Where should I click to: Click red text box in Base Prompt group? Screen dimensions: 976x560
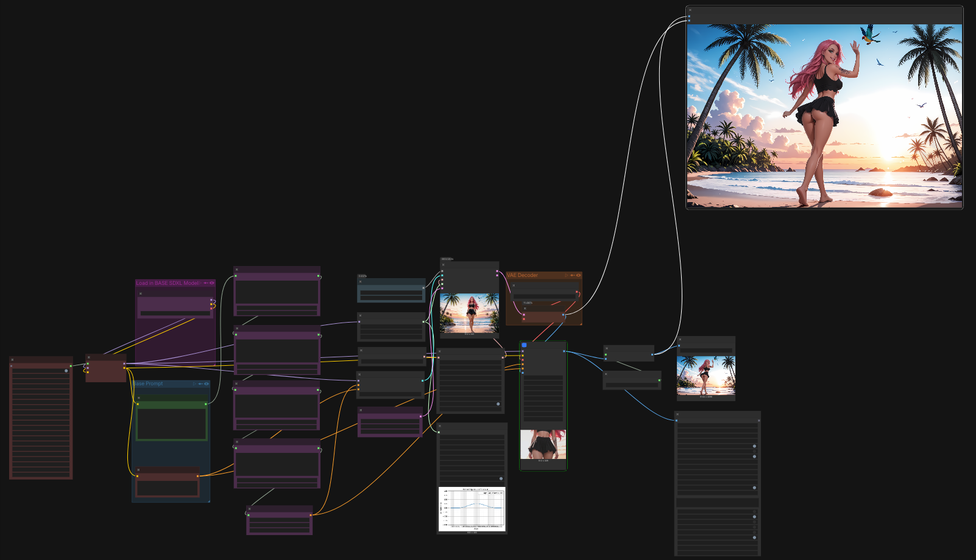tap(167, 488)
